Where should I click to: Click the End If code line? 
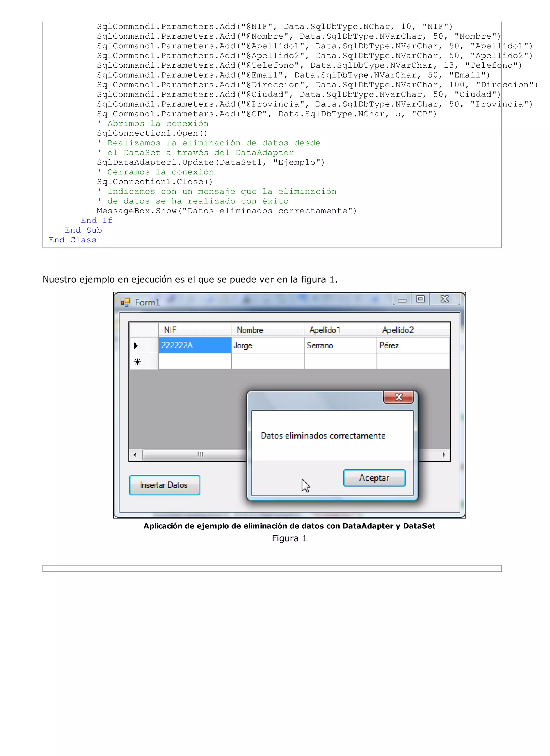click(97, 221)
